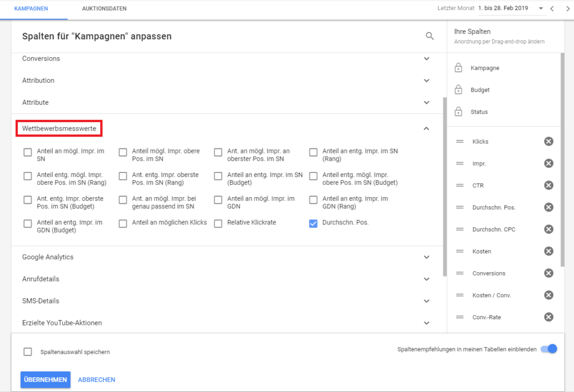Expand Erzielte YouTube-Aktionen section

click(427, 323)
